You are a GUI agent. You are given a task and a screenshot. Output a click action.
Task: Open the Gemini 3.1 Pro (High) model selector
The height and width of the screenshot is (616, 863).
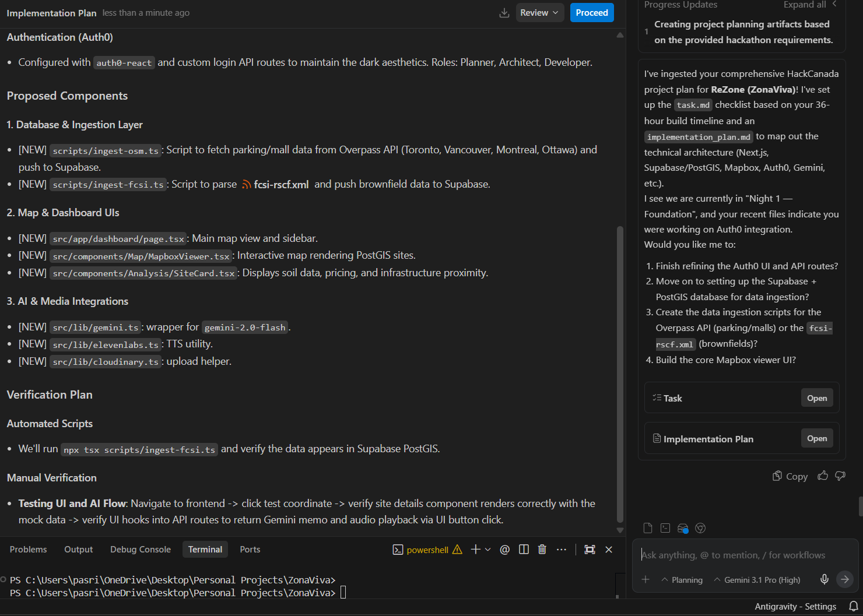coord(757,580)
